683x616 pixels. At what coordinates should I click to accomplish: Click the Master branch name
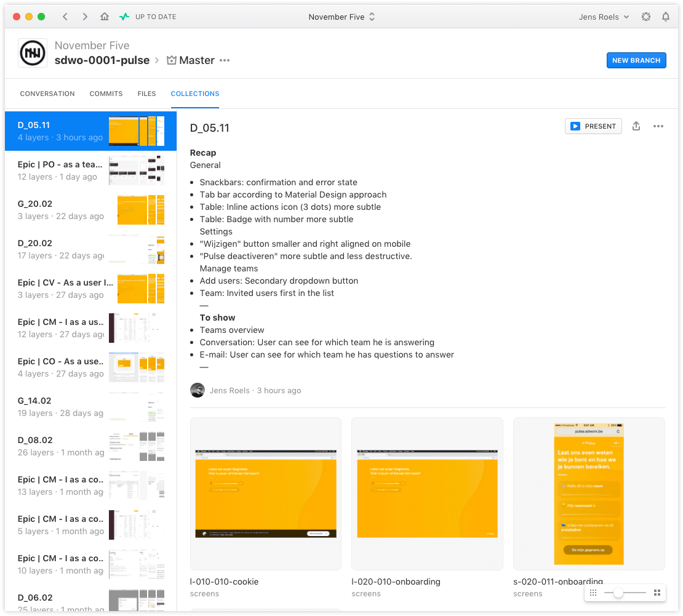197,60
